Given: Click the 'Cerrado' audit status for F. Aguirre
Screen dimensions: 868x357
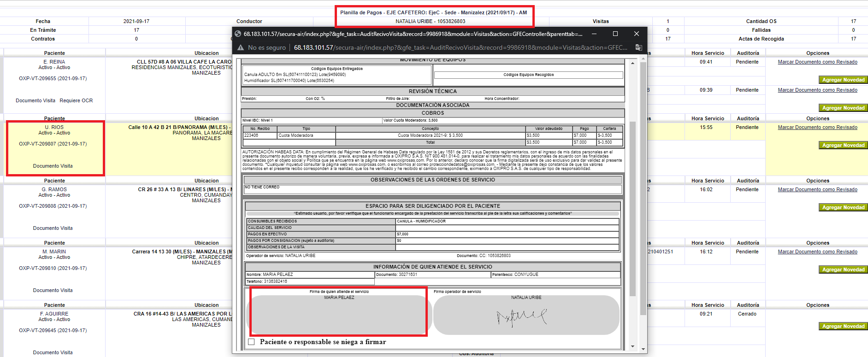Looking at the screenshot, I should (747, 314).
